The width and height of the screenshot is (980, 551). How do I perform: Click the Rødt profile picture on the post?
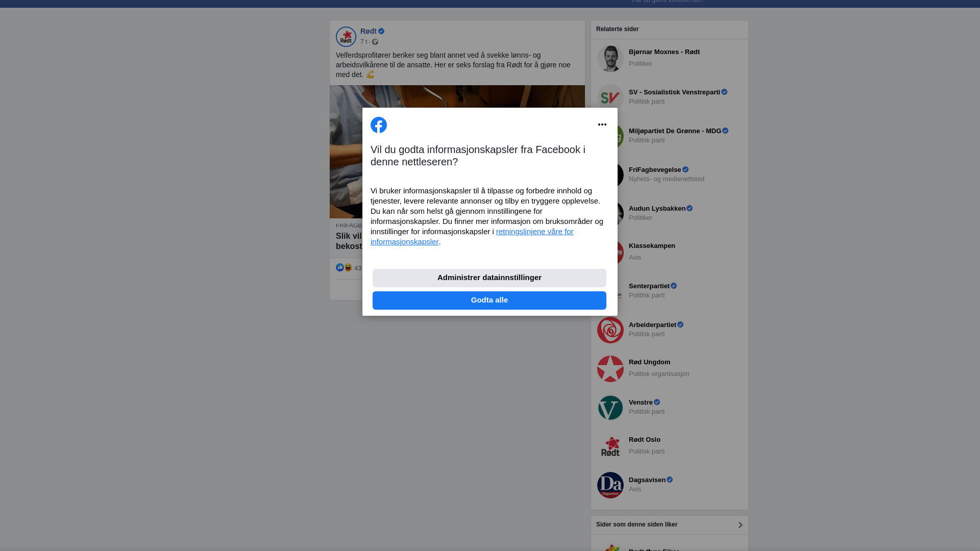(x=346, y=37)
